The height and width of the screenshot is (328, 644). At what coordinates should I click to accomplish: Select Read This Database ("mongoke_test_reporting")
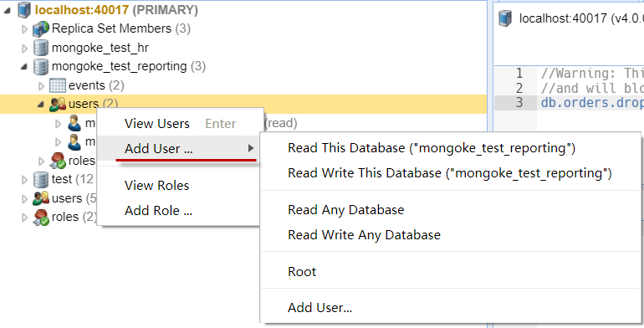451,148
